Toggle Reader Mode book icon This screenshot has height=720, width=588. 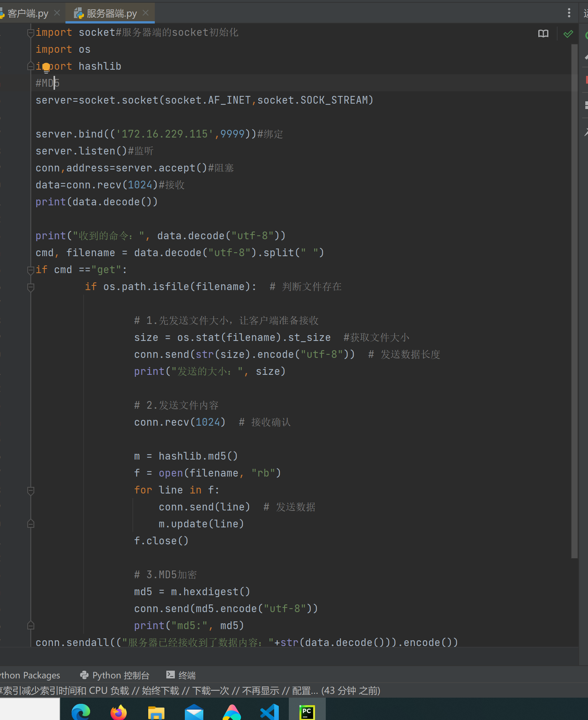(x=543, y=34)
